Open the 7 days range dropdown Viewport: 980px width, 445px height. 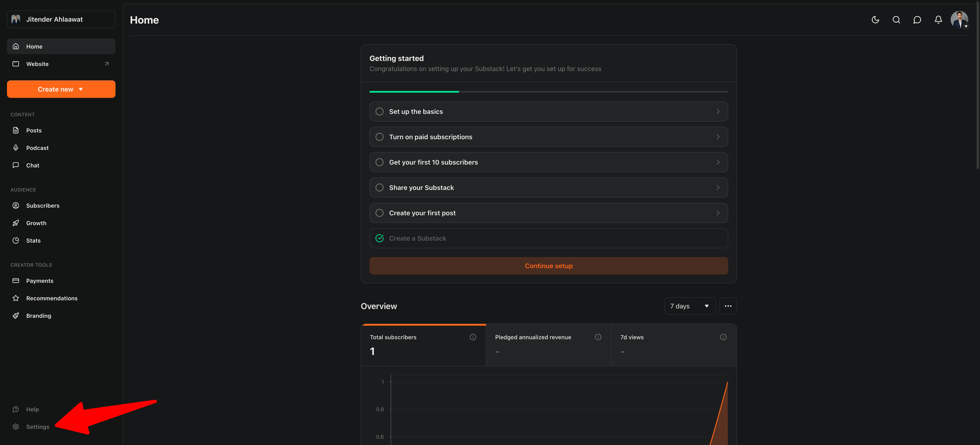point(689,306)
